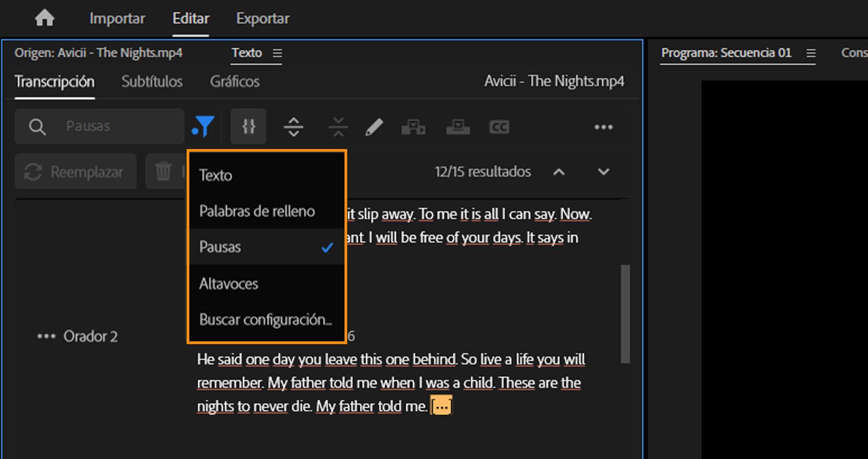Image resolution: width=868 pixels, height=459 pixels.
Task: Switch to the Subtítulos tab
Action: point(152,81)
